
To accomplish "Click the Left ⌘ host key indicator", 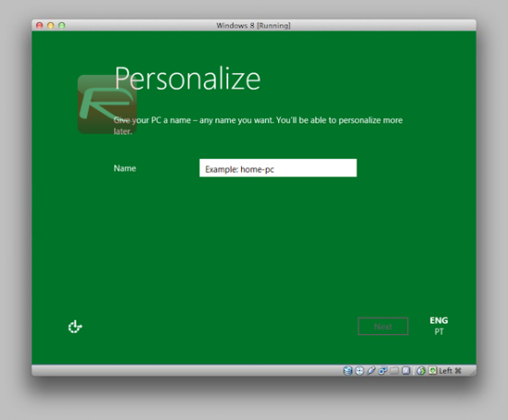I will click(x=450, y=370).
